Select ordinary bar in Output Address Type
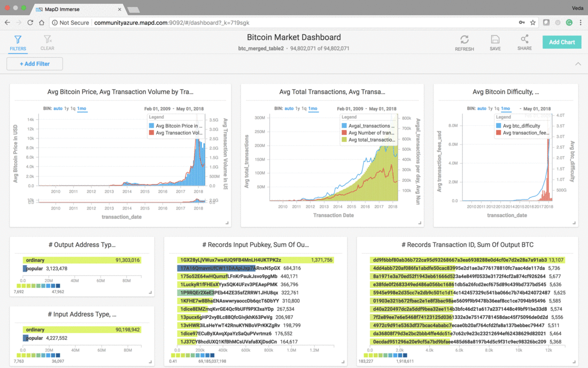The width and height of the screenshot is (588, 368). (82, 260)
